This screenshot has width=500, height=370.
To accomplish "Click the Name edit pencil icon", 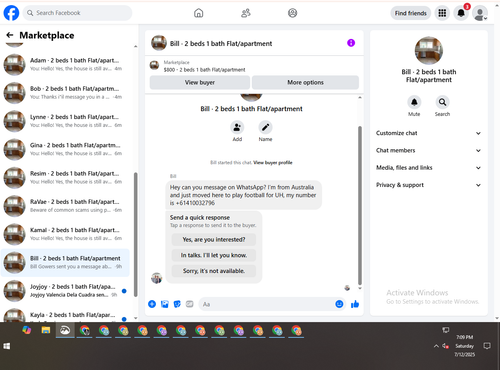I will (x=265, y=127).
